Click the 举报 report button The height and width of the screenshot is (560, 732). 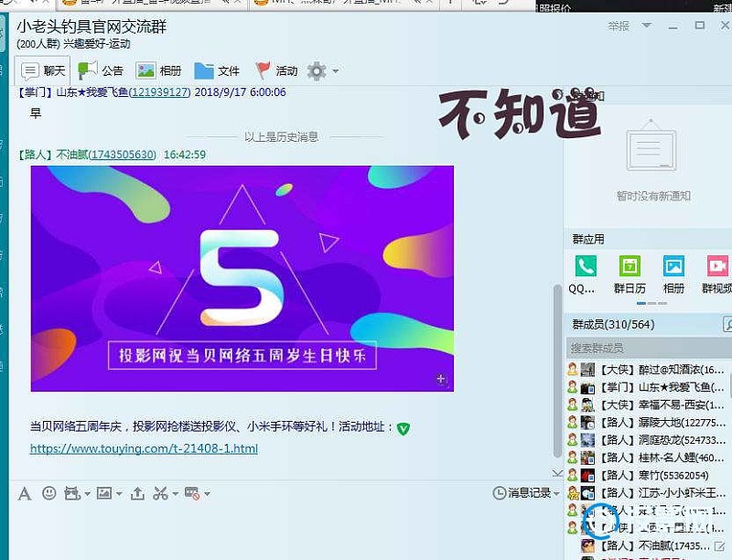coord(619,27)
